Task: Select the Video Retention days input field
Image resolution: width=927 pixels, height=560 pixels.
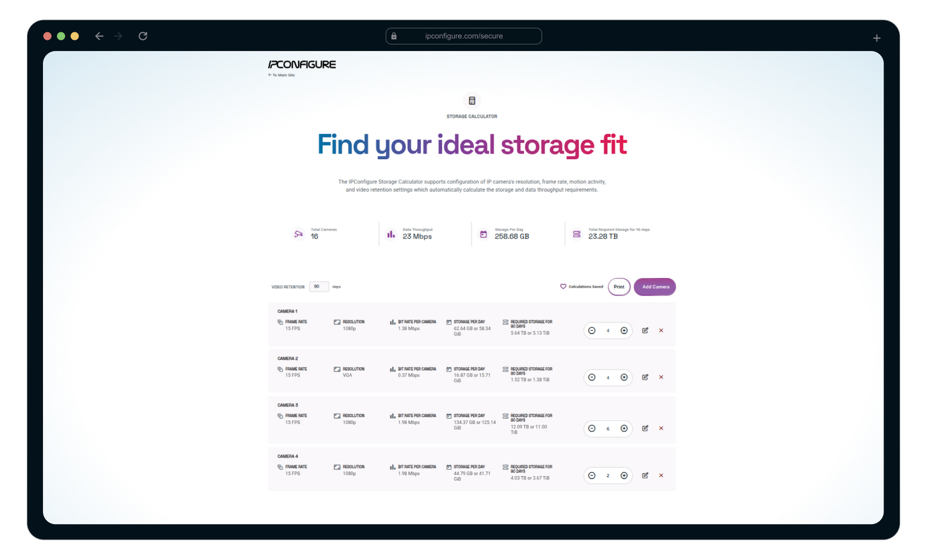Action: [319, 286]
